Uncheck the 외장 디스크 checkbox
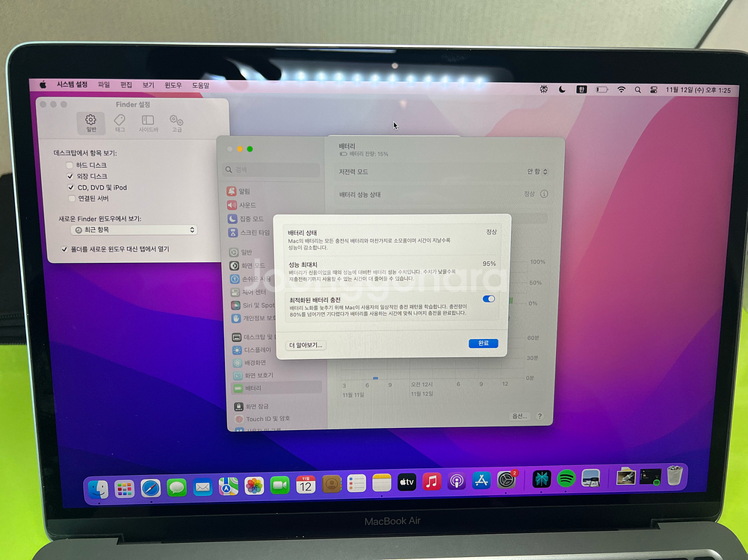 click(x=70, y=176)
